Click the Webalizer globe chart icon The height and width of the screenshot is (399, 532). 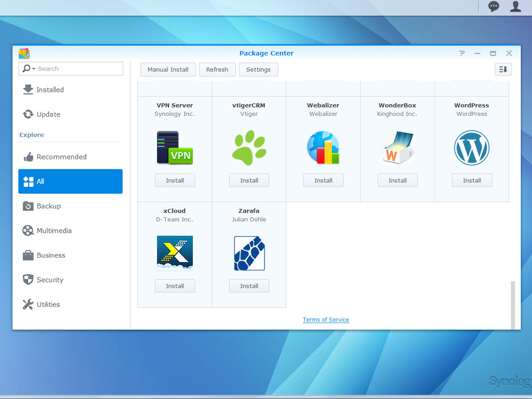click(323, 148)
